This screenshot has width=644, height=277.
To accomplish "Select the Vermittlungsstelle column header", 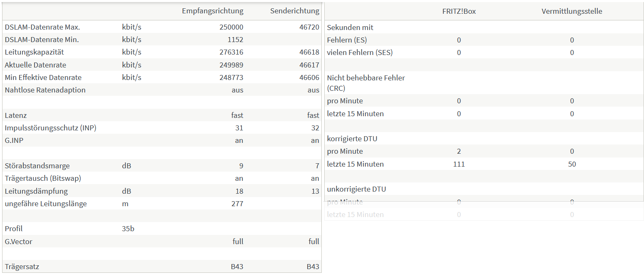I will (x=572, y=11).
